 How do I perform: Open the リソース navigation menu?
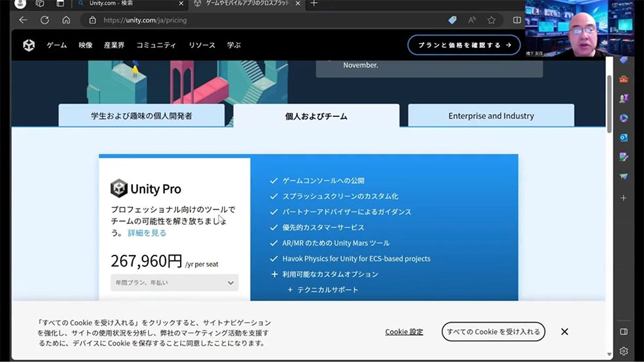202,45
